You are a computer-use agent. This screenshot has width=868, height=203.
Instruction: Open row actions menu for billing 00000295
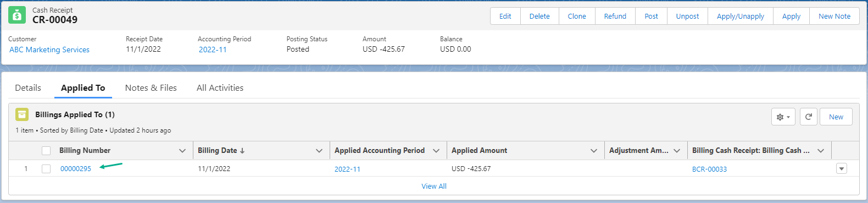841,169
